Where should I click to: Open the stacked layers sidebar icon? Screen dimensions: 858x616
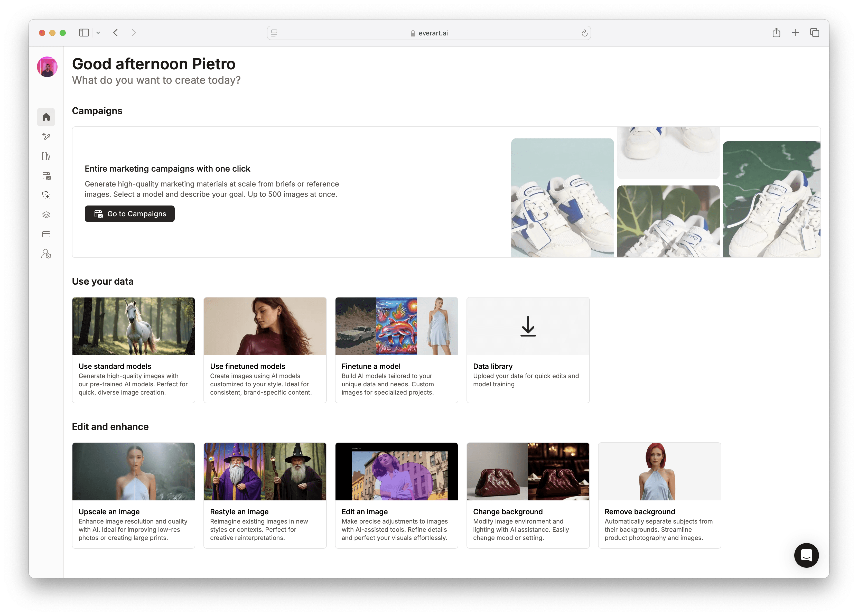(46, 215)
